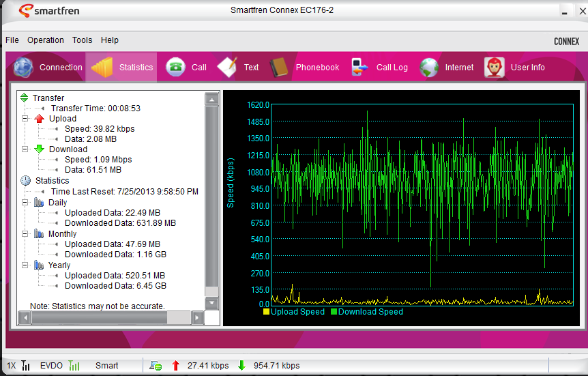Open the User Info avatar icon
The height and width of the screenshot is (376, 588).
[494, 67]
